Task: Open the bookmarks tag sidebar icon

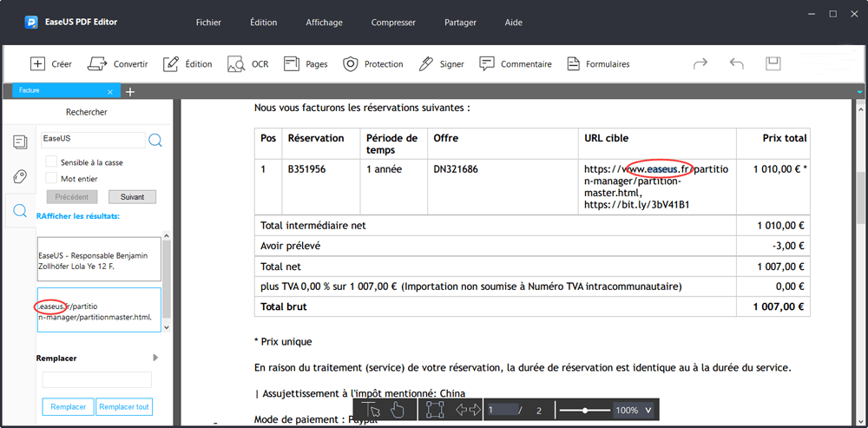Action: pyautogui.click(x=20, y=177)
